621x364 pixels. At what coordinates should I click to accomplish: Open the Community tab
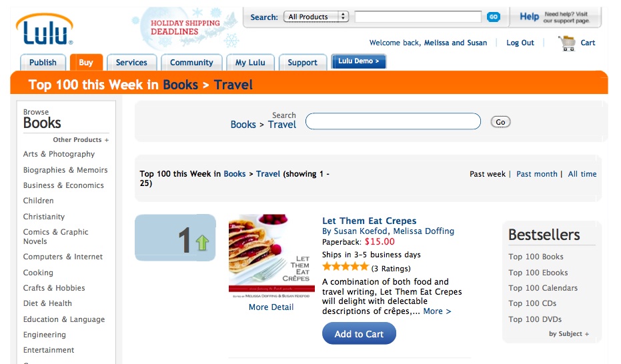(191, 63)
